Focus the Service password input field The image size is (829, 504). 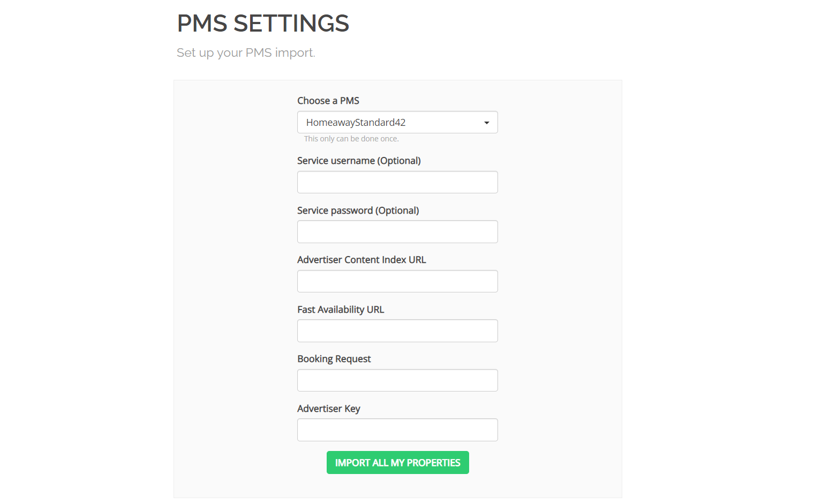pos(397,231)
